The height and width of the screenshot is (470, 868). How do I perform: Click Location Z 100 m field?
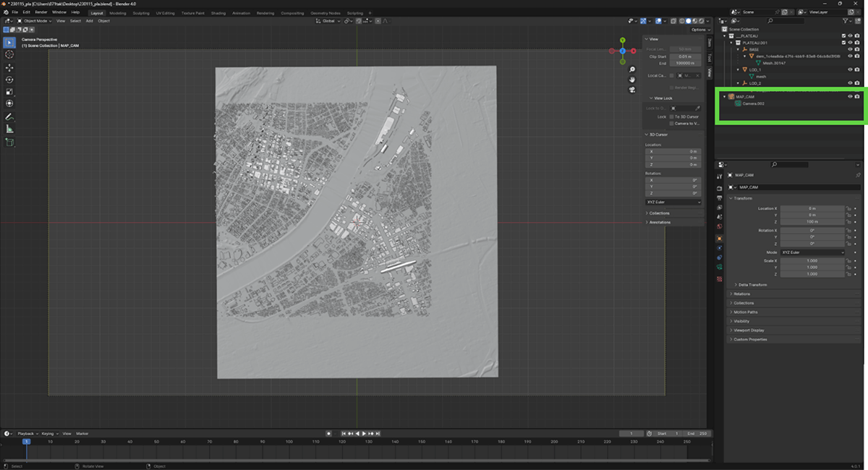click(x=812, y=222)
